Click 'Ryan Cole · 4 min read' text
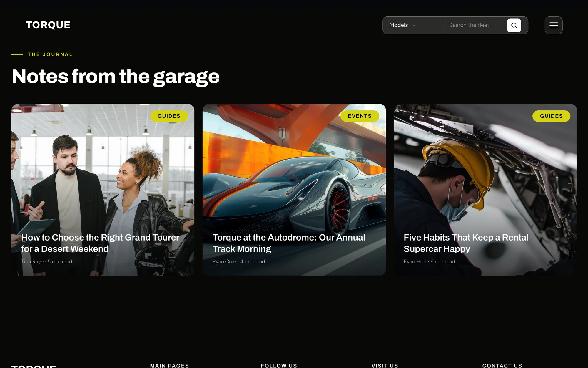The width and height of the screenshot is (588, 368). click(x=239, y=262)
